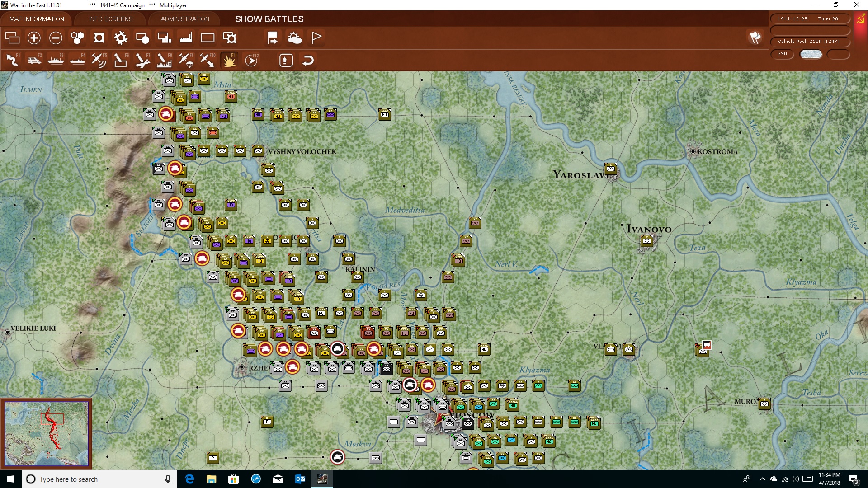868x488 pixels.
Task: Select Rail mode (F2) icon
Action: point(34,60)
